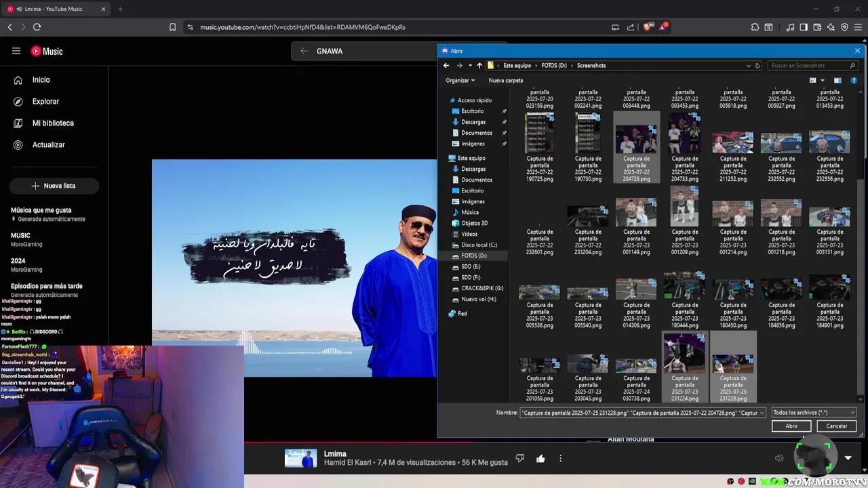Expand the Nombre filename dropdown arrow
This screenshot has width=868, height=488.
(762, 413)
